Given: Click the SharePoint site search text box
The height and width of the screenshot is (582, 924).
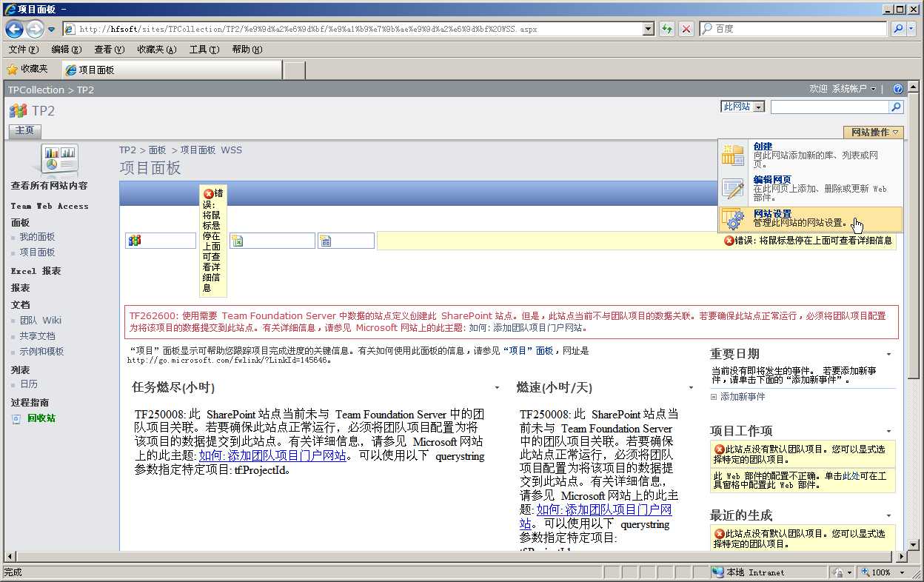Looking at the screenshot, I should point(830,107).
